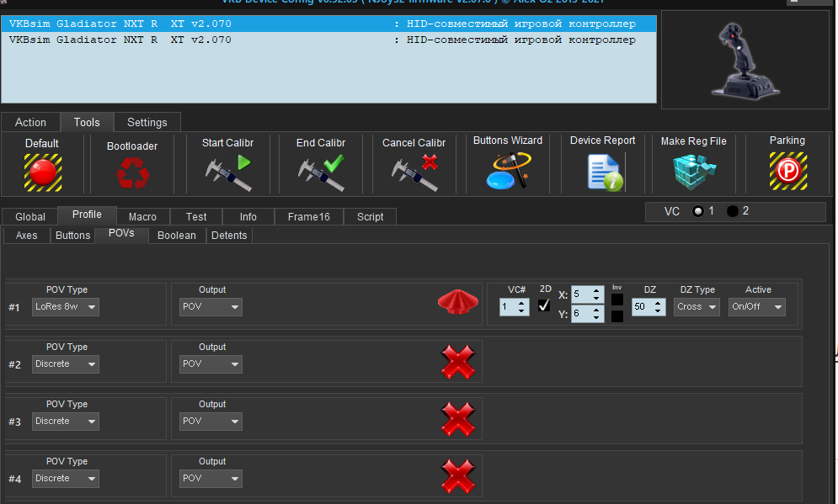Open Output dropdown for POV #3

click(x=211, y=422)
